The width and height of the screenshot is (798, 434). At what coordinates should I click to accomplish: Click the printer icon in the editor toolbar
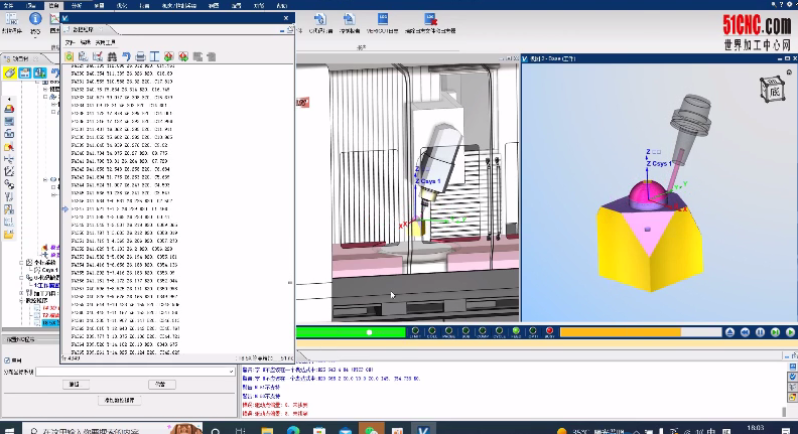pos(141,57)
